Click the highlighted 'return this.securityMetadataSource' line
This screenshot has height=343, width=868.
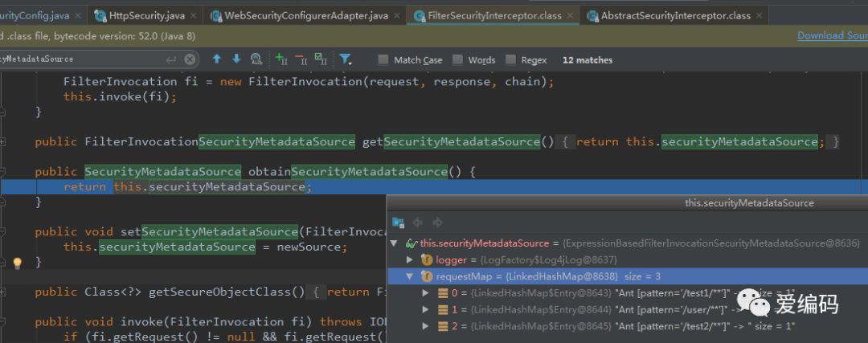tap(434, 187)
